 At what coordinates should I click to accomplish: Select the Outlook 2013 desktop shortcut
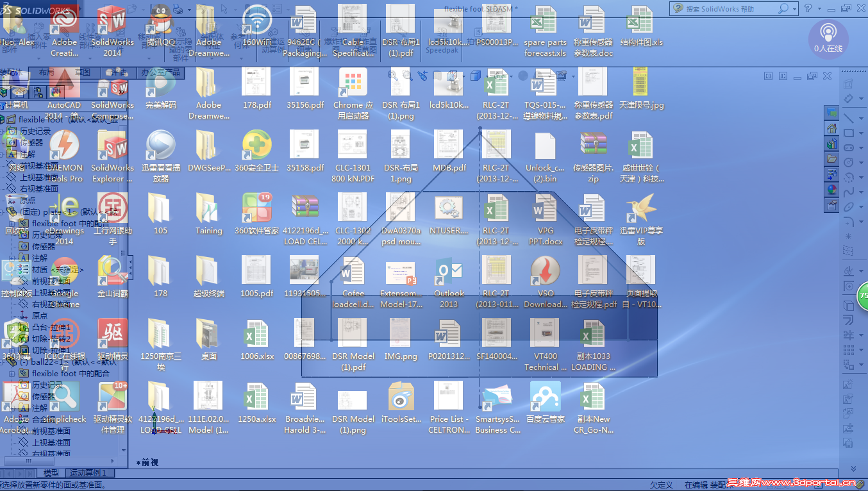[449, 282]
